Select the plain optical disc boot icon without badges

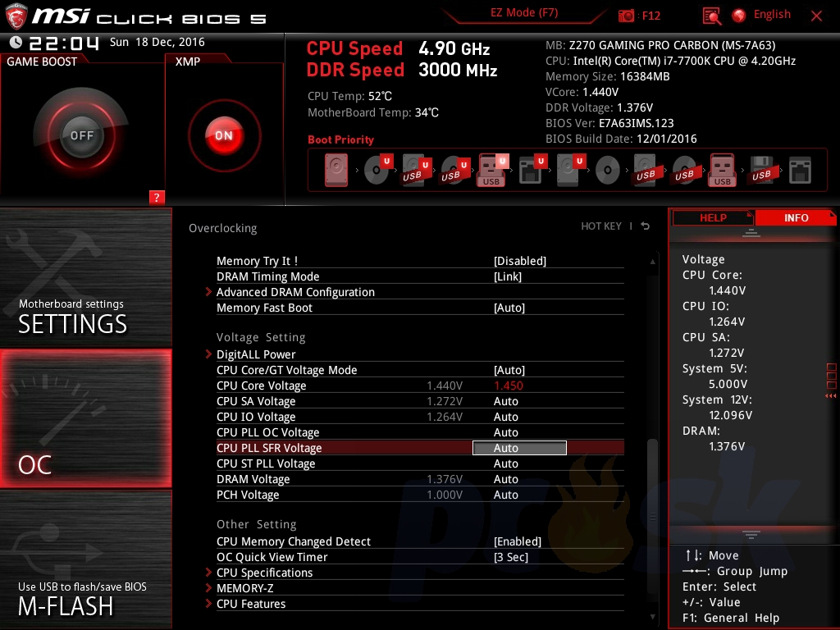608,171
